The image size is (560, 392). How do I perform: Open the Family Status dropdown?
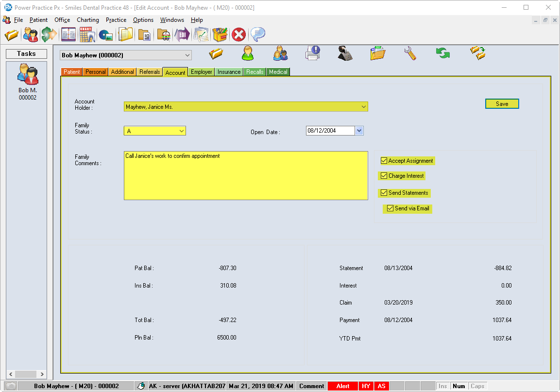[181, 131]
